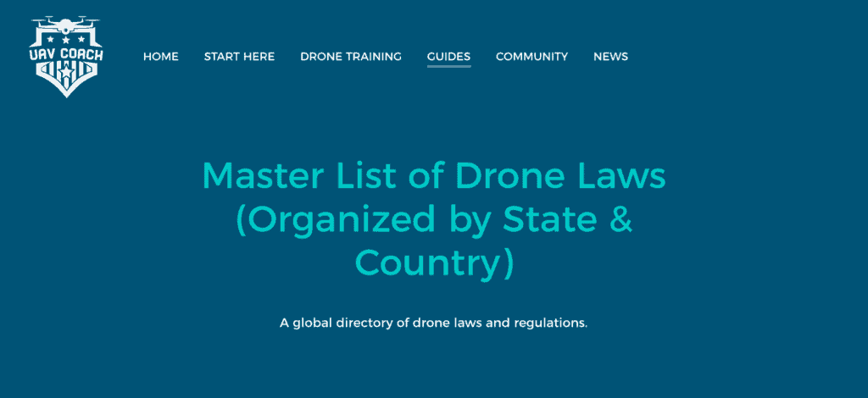Select the Guides navigation item
This screenshot has height=398, width=868.
449,57
